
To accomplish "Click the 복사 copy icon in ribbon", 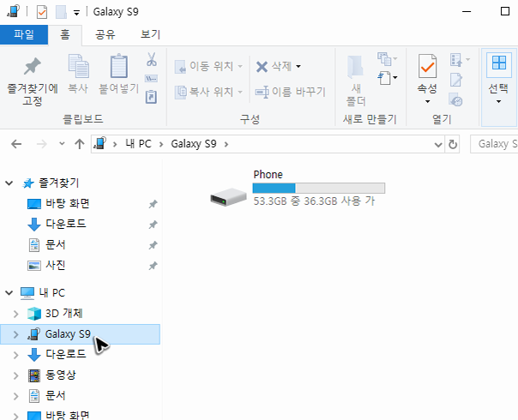I will [78, 66].
